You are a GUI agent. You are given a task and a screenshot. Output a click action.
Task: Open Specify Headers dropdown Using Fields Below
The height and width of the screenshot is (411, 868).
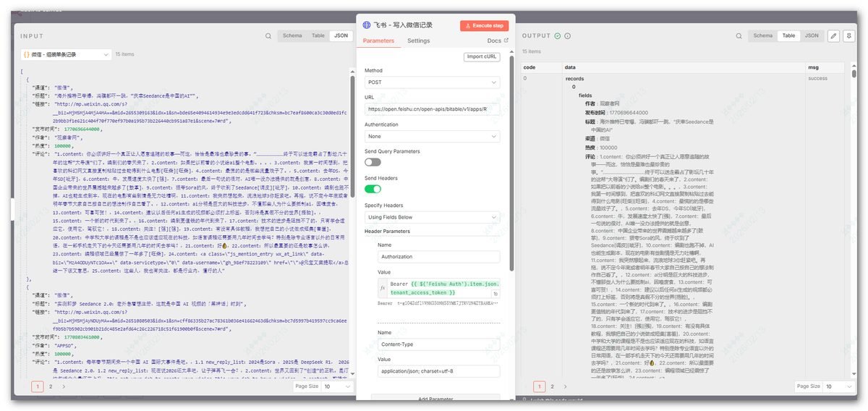(433, 216)
